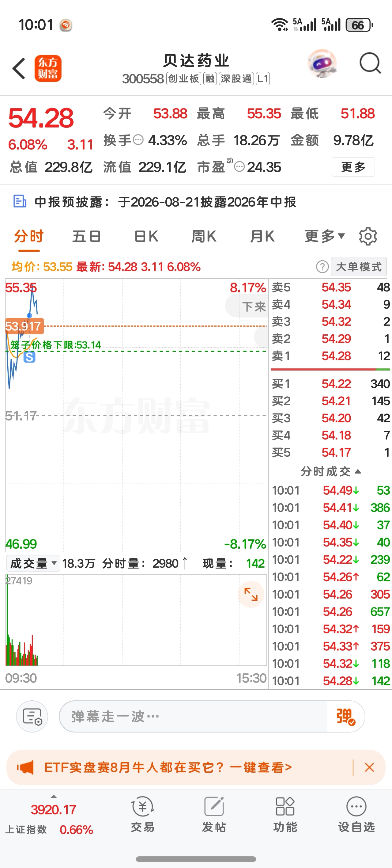Tap the 买1 order row at 54.22
392x868 pixels.
[331, 384]
